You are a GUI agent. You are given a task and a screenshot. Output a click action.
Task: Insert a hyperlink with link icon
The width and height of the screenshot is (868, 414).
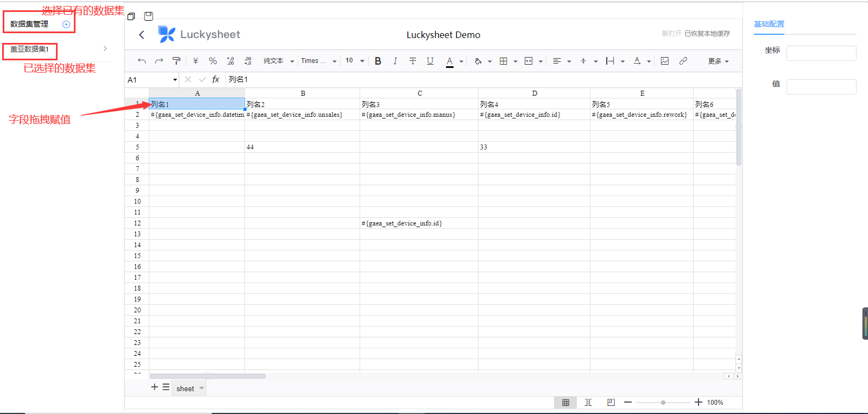683,61
